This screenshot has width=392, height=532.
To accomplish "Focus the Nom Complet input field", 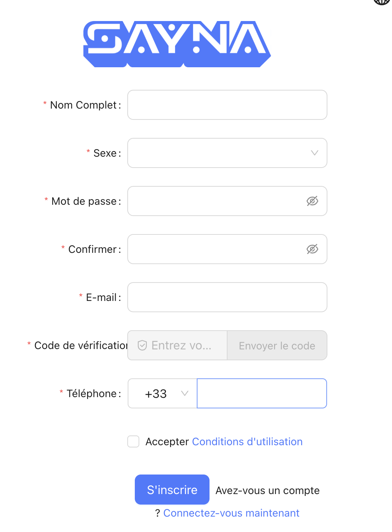I will [227, 105].
